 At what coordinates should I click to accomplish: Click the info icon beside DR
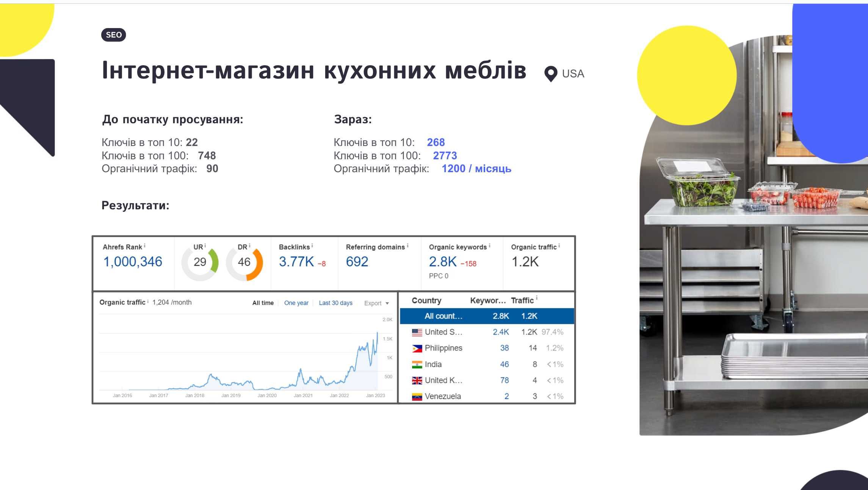(x=249, y=246)
